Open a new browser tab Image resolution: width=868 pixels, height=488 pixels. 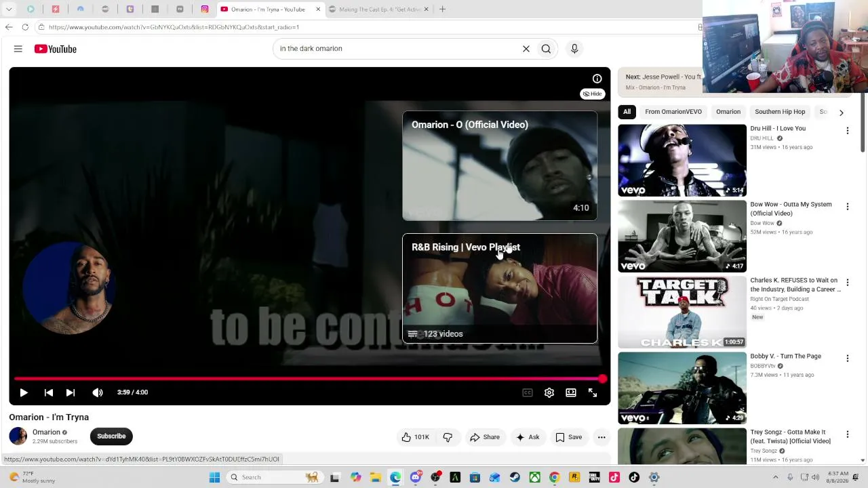coord(442,9)
